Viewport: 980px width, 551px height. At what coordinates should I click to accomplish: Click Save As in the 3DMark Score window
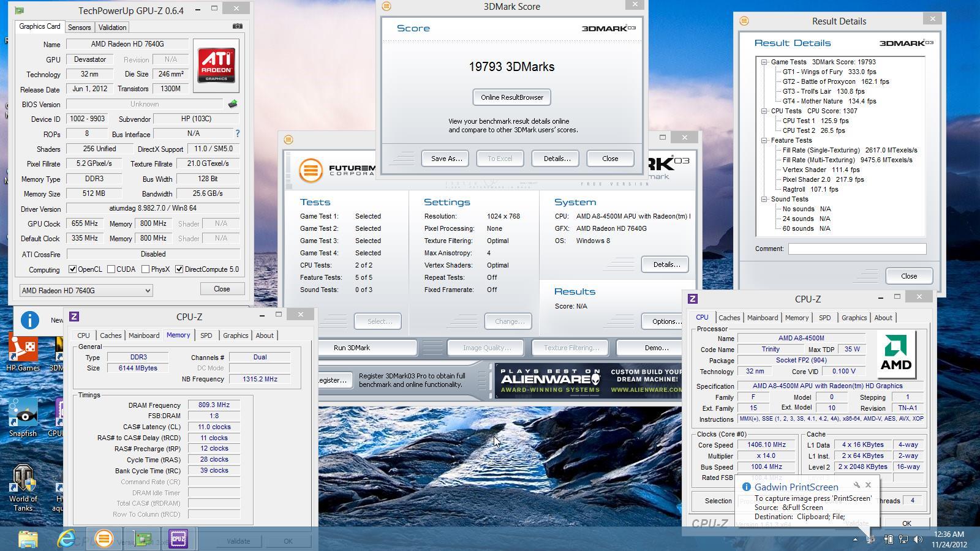coord(446,159)
